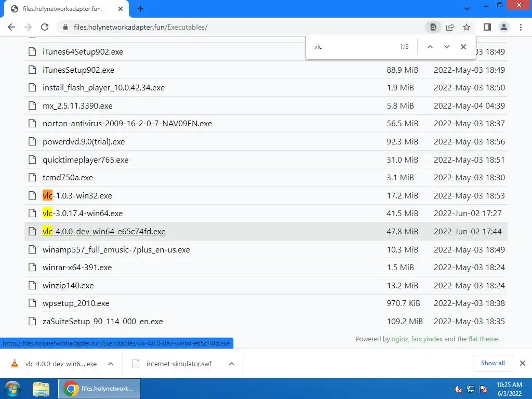This screenshot has height=399, width=532.
Task: Open the profile avatar menu
Action: click(504, 27)
